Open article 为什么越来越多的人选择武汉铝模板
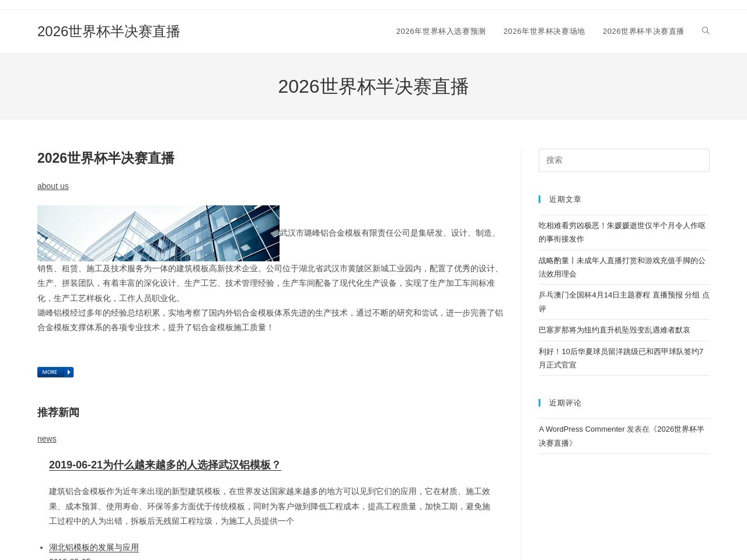 click(165, 465)
